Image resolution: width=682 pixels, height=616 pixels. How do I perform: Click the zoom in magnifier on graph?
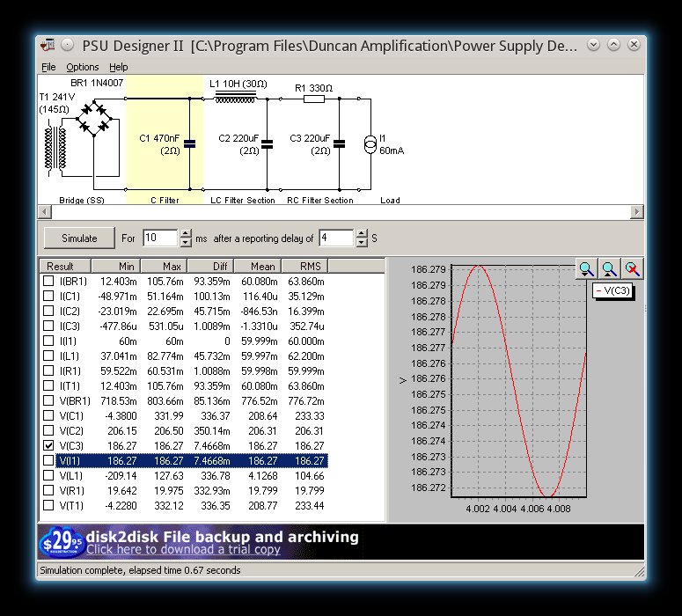coord(586,269)
